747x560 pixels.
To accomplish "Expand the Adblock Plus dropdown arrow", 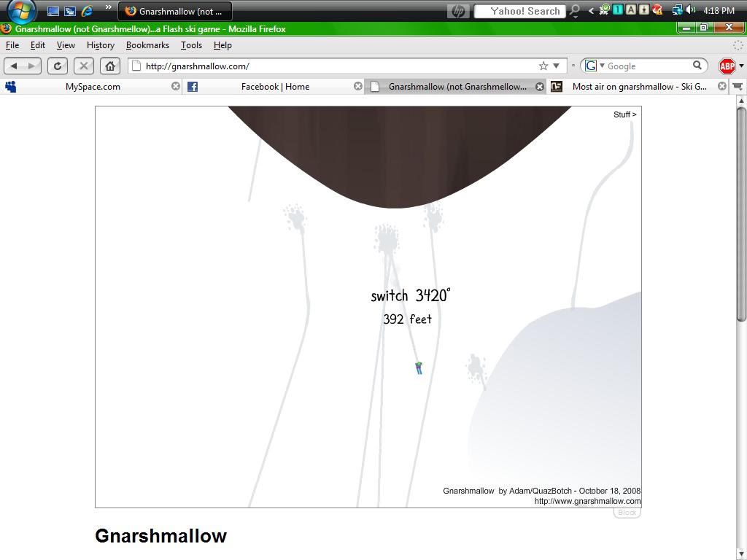I will (741, 66).
